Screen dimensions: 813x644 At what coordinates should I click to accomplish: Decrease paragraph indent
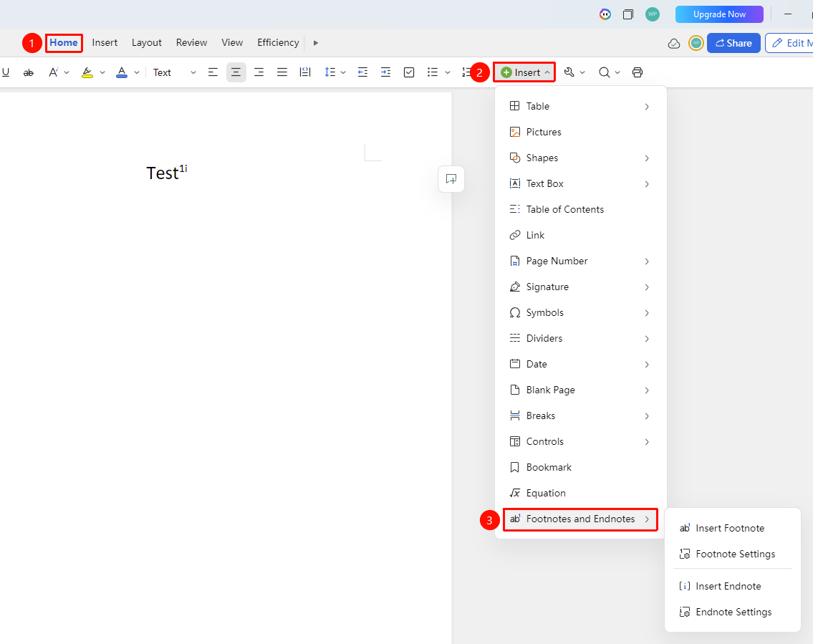[x=363, y=72]
